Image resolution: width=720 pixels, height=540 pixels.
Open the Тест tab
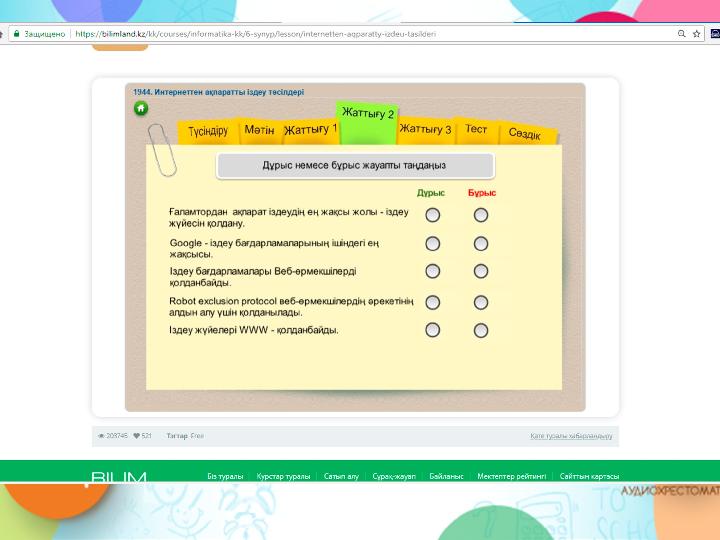[476, 129]
